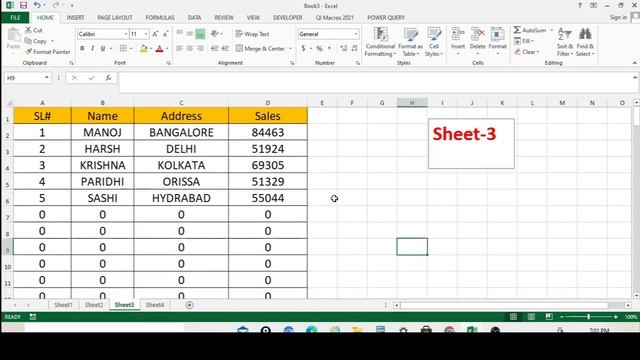
Task: Click Merge & Center button
Action: [260, 49]
